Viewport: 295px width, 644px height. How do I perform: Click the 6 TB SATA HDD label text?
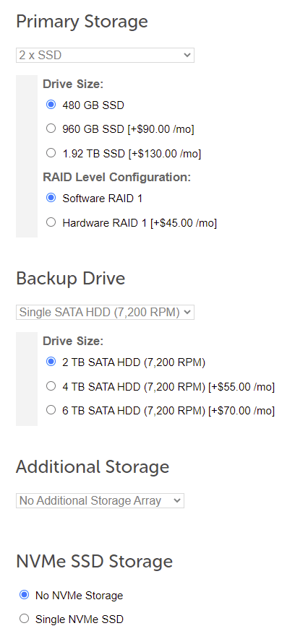pyautogui.click(x=168, y=411)
